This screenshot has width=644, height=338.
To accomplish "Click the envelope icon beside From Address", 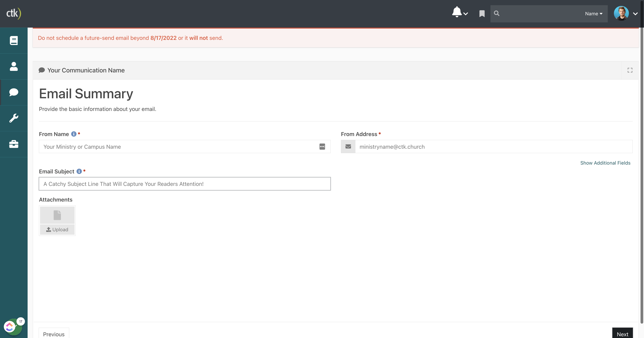I will point(348,147).
